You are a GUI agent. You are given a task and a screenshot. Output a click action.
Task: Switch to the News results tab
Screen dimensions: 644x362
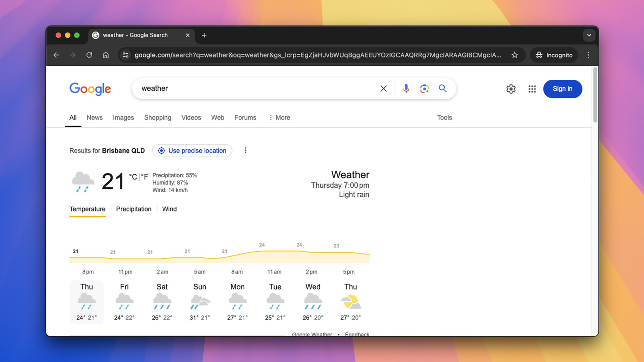click(95, 117)
